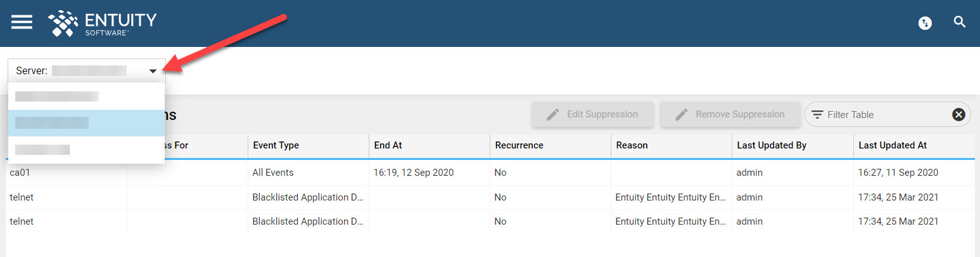The height and width of the screenshot is (257, 980).
Task: Clear the Filter Table field with X
Action: [x=958, y=114]
